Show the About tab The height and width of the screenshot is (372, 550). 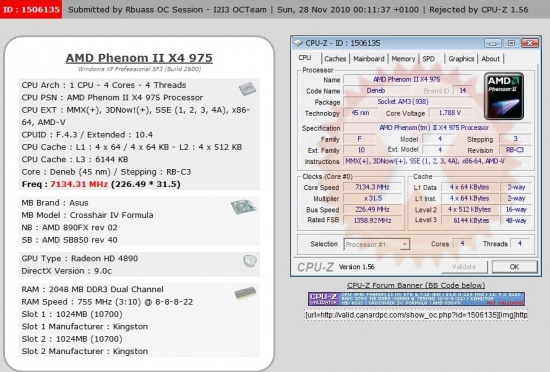(490, 59)
